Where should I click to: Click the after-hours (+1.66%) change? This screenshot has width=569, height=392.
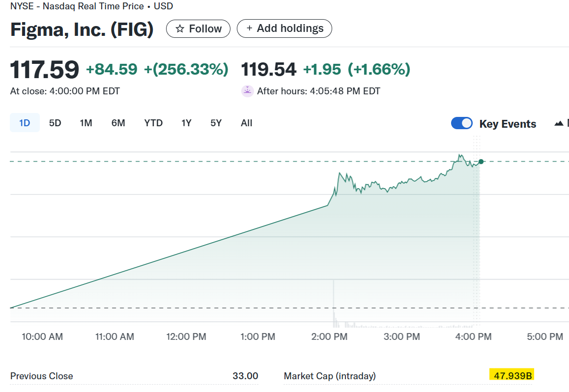[x=379, y=69]
